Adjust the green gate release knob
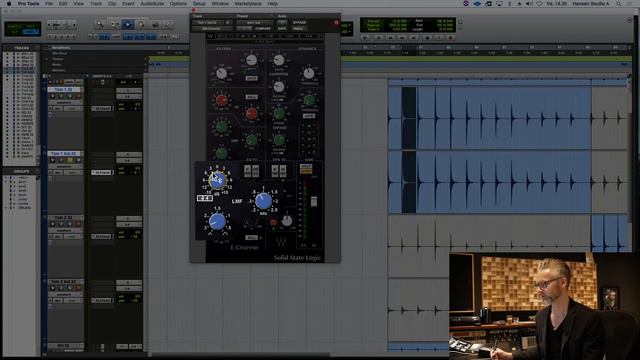Viewport: 640px width, 360px height. (279, 140)
